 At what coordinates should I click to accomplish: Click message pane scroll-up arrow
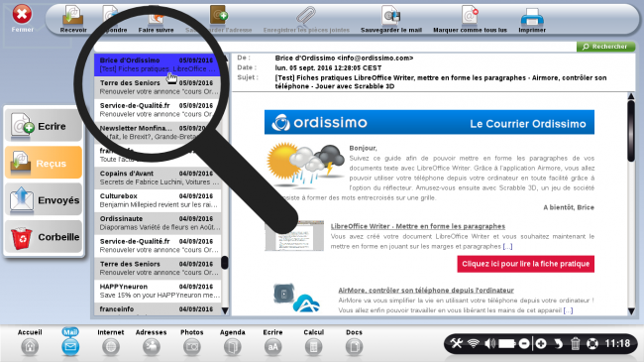tap(631, 96)
